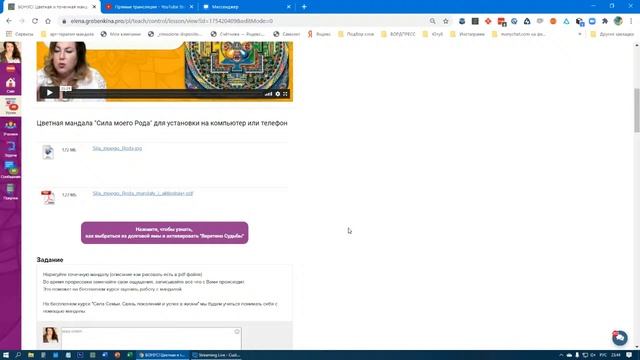The height and width of the screenshot is (360, 640).
Task: Switch to Streaming Live taskbar window
Action: [216, 355]
